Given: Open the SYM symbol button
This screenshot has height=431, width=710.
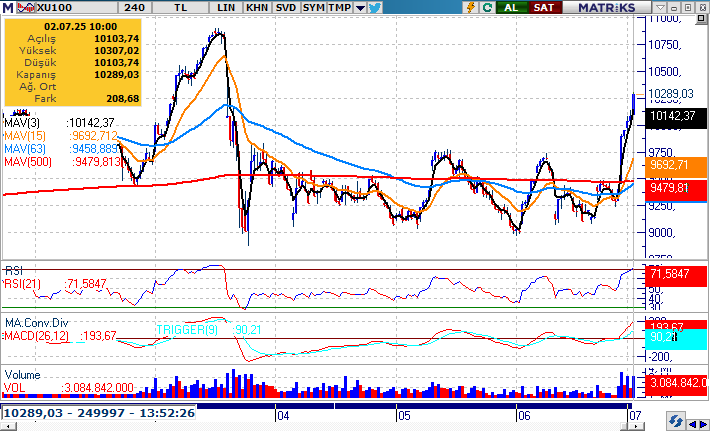Looking at the screenshot, I should pyautogui.click(x=314, y=7).
